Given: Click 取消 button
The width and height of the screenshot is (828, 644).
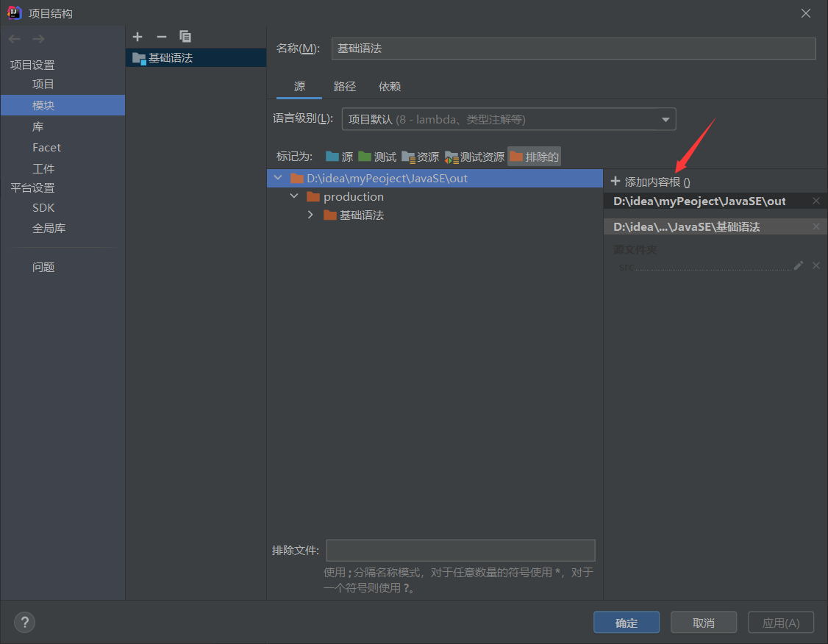Looking at the screenshot, I should click(x=704, y=623).
